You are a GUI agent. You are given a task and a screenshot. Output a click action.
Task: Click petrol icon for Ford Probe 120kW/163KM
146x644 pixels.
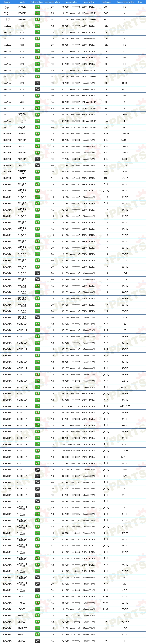pyautogui.click(x=37, y=20)
